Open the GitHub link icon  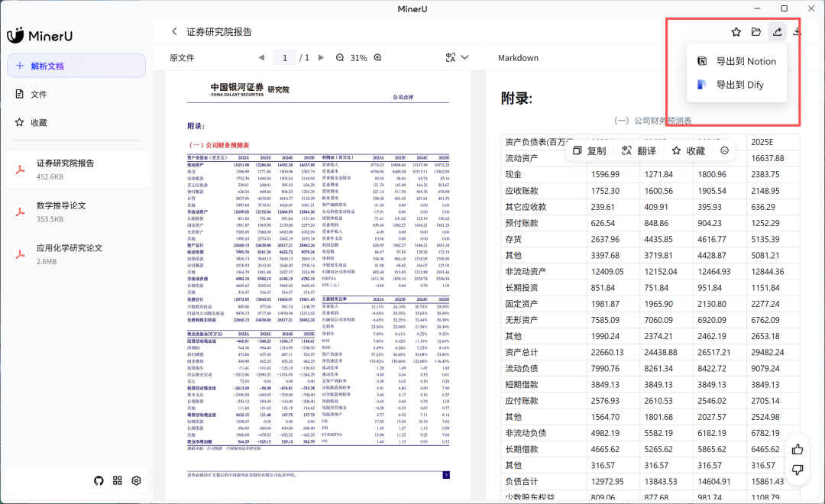[x=99, y=480]
